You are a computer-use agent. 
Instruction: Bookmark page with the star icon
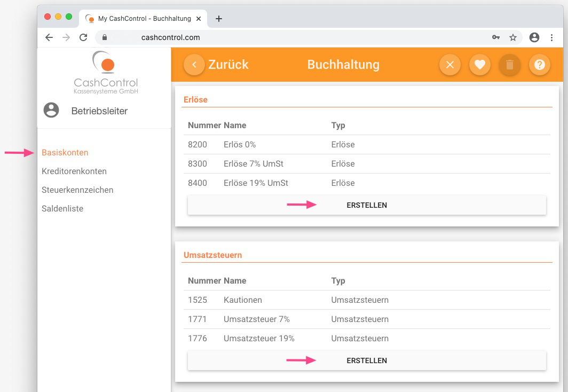coord(513,37)
